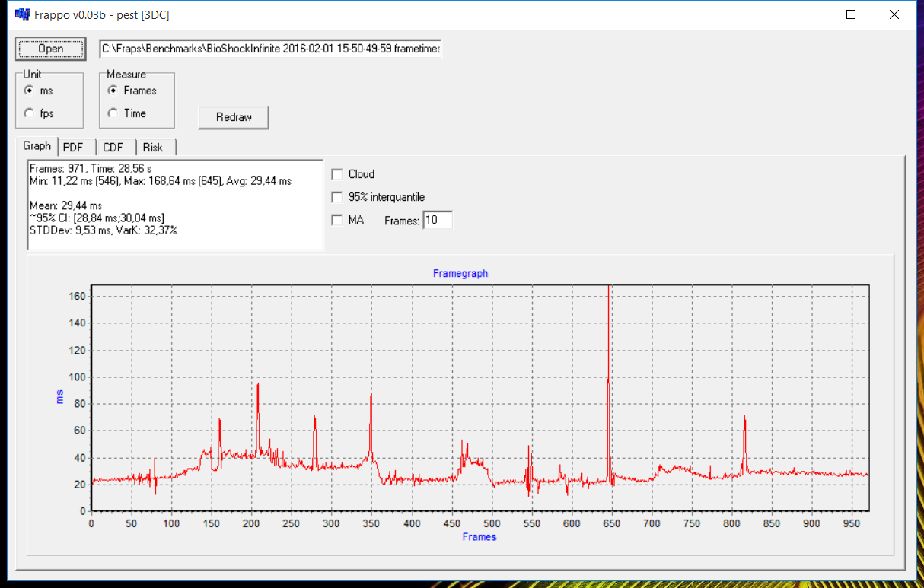Click the 'STDDev: 9,53 ms' line
Image resolution: width=924 pixels, height=588 pixels.
104,230
